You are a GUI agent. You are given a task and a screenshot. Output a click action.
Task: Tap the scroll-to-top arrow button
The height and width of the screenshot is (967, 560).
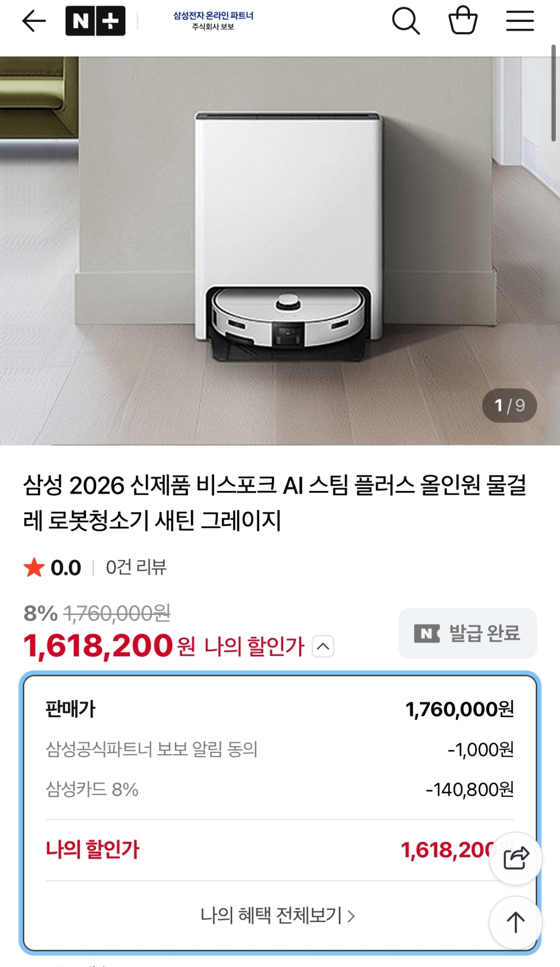coord(515,922)
